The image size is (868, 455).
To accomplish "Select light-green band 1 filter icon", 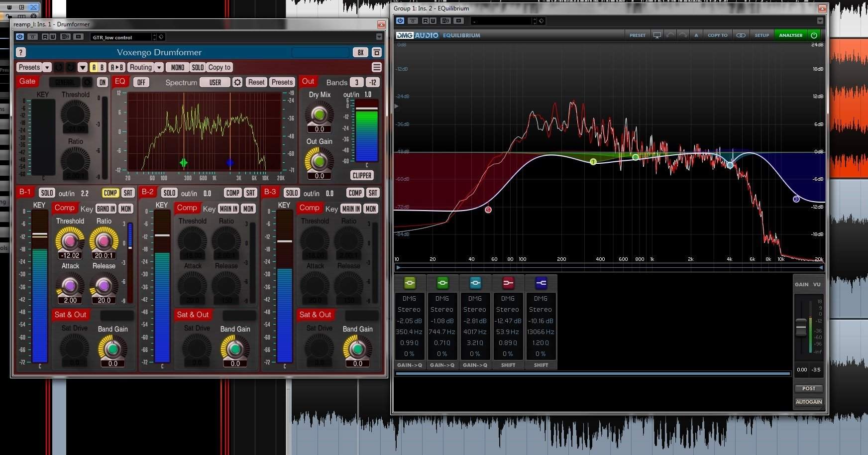I will 410,283.
